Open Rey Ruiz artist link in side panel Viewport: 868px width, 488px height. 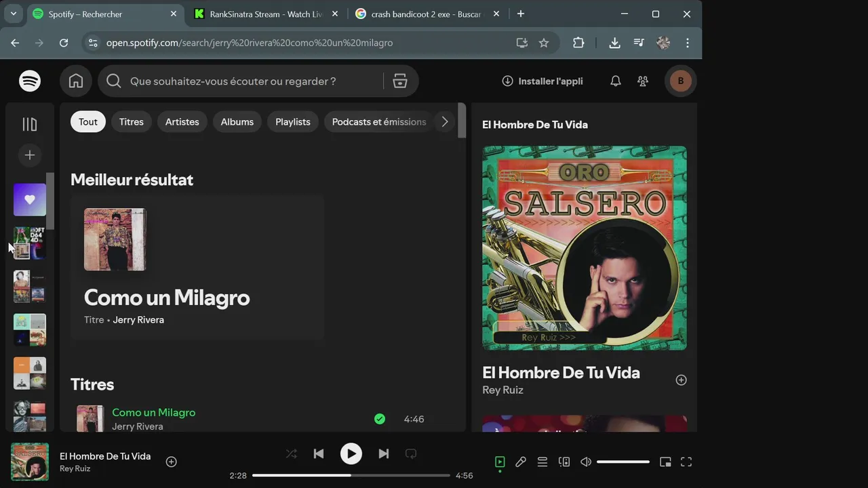click(502, 390)
